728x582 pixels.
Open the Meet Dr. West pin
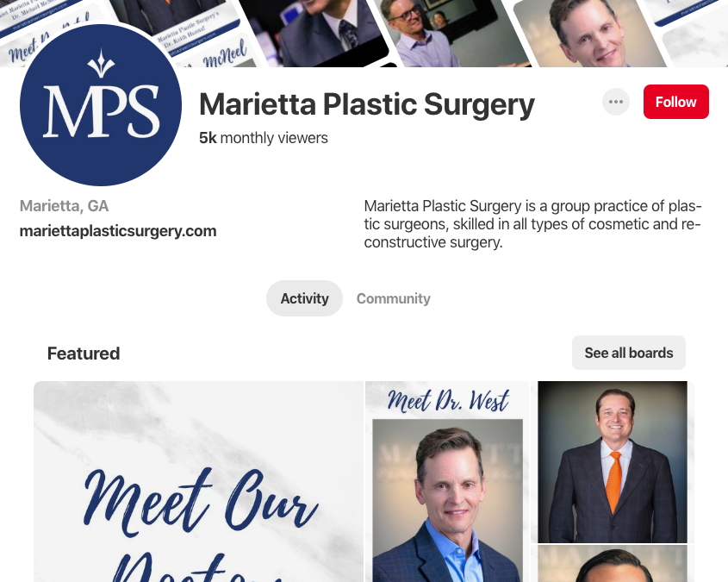(448, 482)
